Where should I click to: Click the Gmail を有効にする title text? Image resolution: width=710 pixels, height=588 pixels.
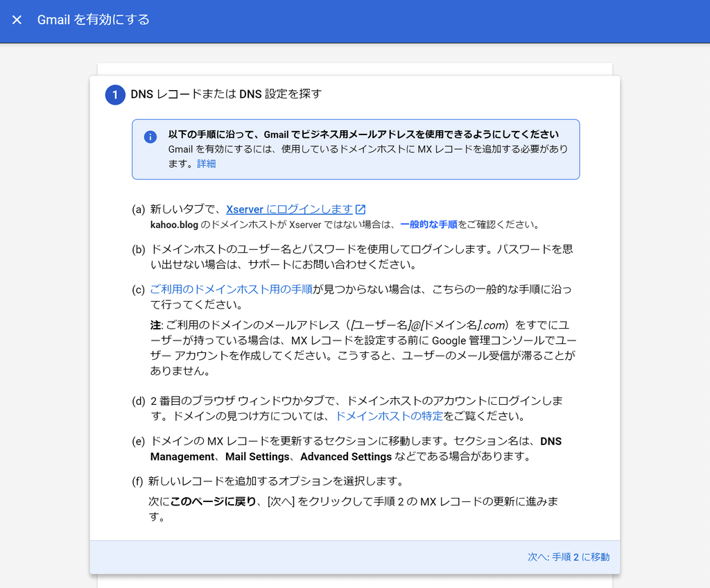[x=94, y=19]
